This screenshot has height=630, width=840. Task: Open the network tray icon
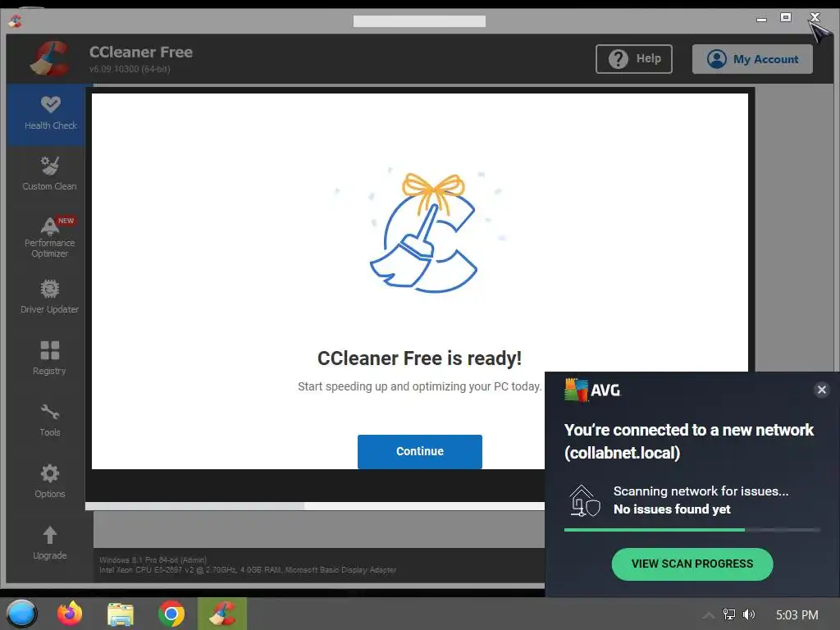(729, 614)
